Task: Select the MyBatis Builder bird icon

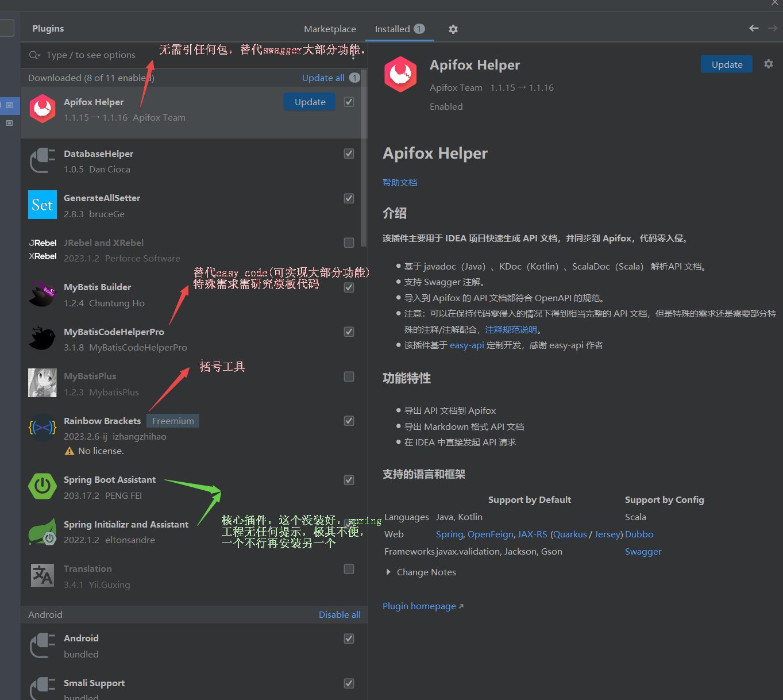Action: tap(43, 294)
